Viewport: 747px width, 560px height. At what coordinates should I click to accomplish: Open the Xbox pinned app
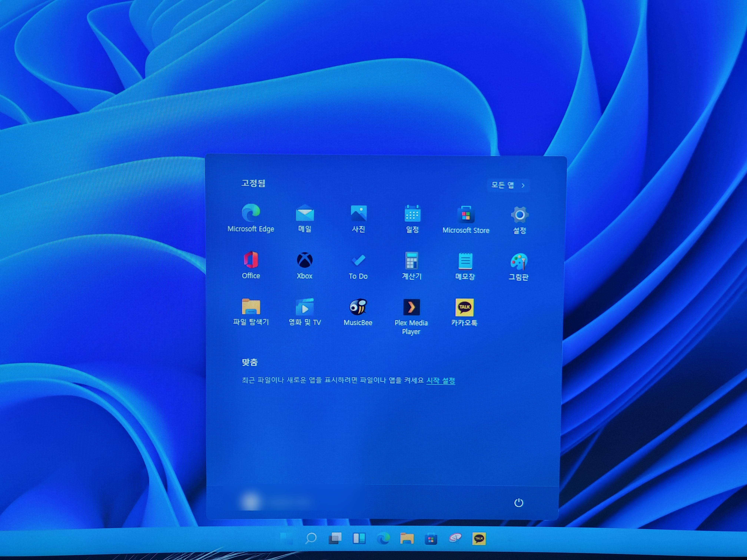click(305, 265)
